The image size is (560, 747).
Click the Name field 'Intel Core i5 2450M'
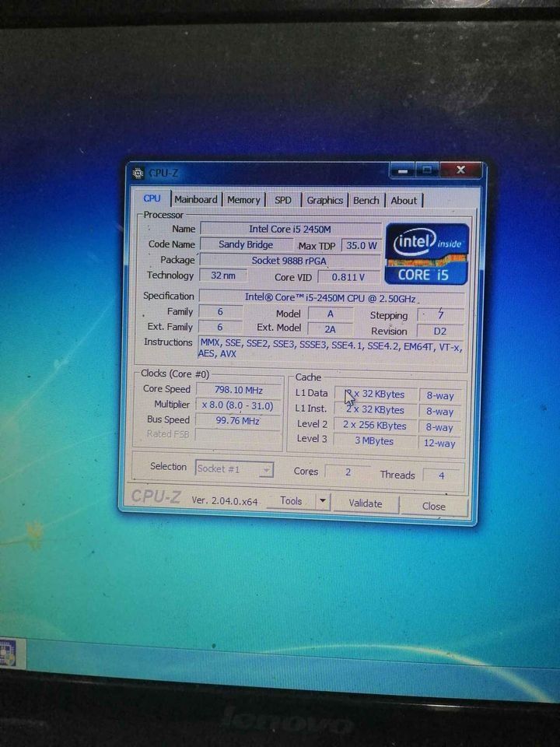click(x=290, y=229)
